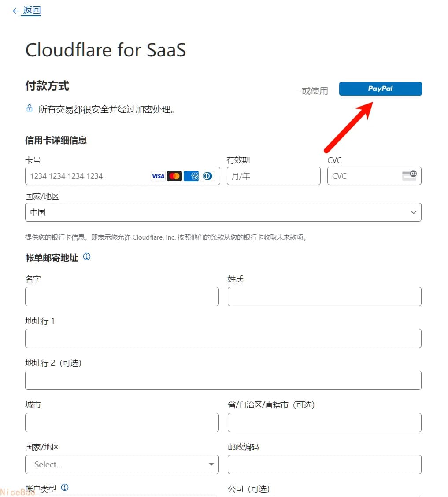Click the back arrow icon beside 返回

point(16,11)
